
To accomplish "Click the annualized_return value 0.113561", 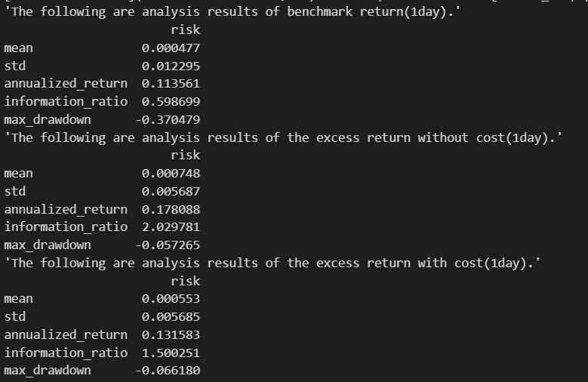I will point(171,83).
